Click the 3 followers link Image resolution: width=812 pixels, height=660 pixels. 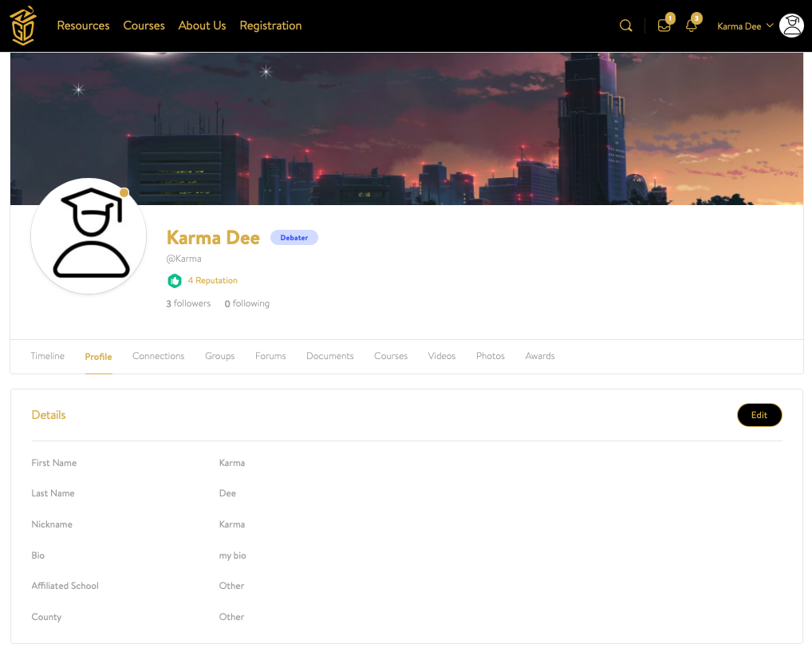coord(188,303)
